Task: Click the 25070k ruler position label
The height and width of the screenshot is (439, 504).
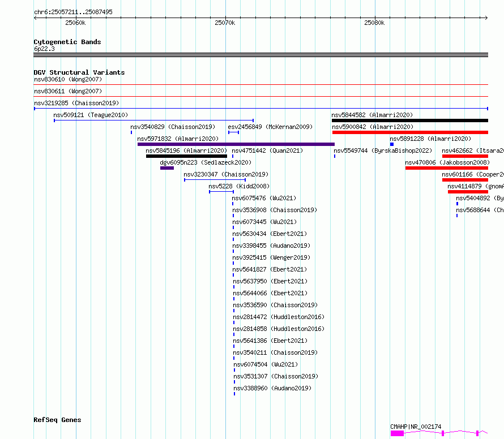Action: coord(225,23)
